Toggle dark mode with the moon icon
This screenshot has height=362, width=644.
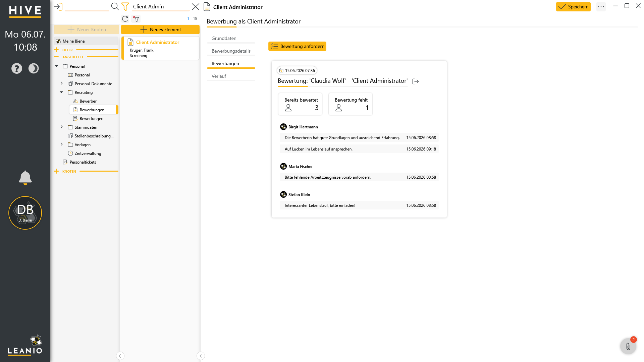pyautogui.click(x=34, y=68)
